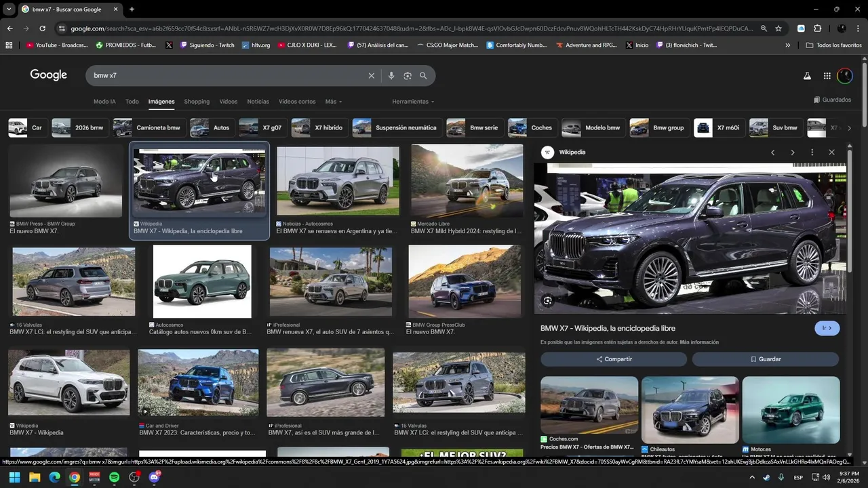Open the YouTube - Broadcas... bookmark
The image size is (868, 488).
coord(57,45)
